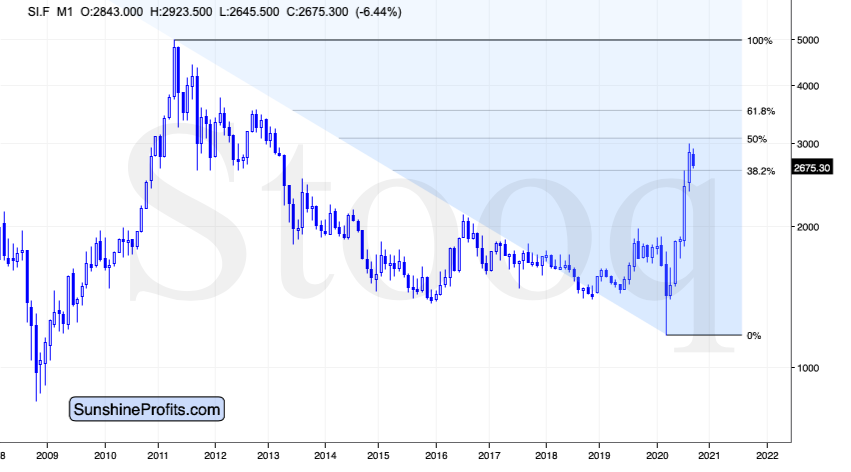The width and height of the screenshot is (851, 472).
Task: Click the 2021 year axis label
Action: 709,456
